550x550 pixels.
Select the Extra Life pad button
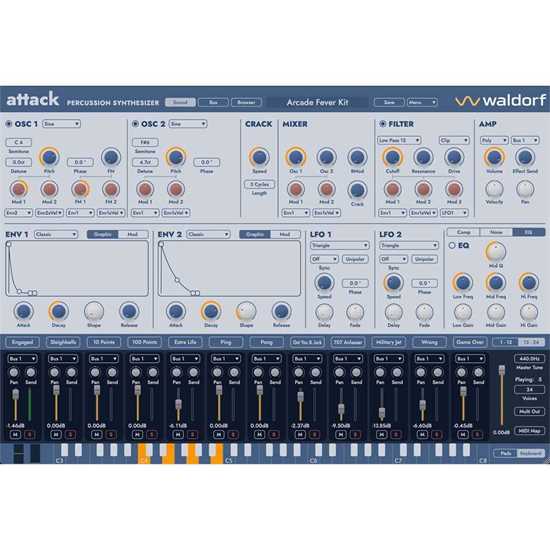click(x=185, y=342)
